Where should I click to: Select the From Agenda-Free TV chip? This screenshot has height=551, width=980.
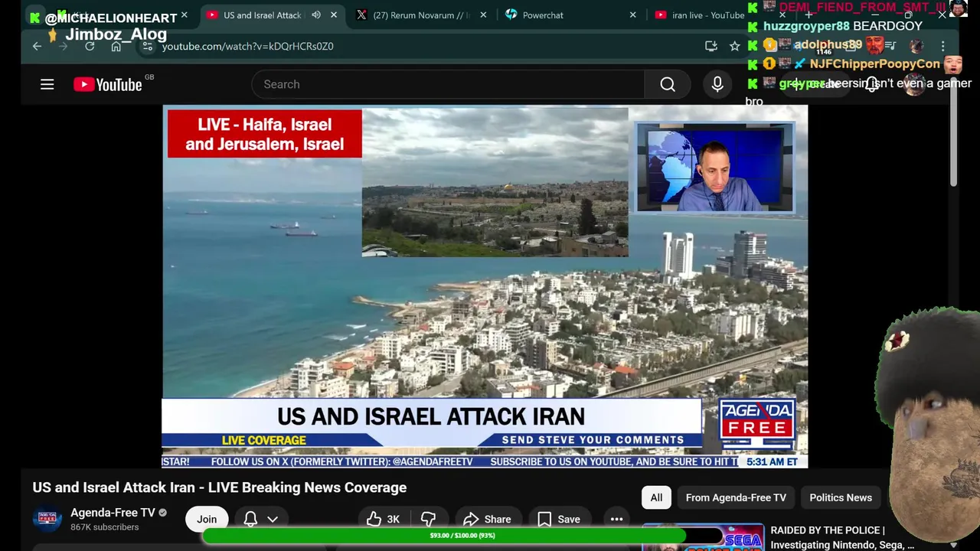click(x=736, y=497)
